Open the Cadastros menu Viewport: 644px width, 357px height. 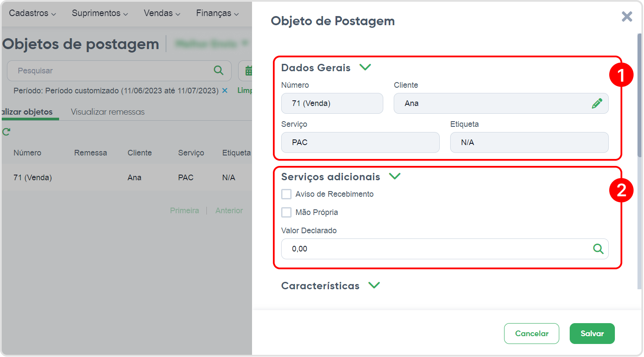coord(33,13)
